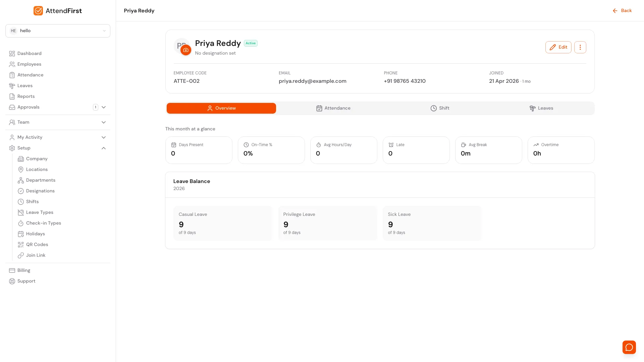This screenshot has height=362, width=644.
Task: Click the Late stat card
Action: click(416, 150)
